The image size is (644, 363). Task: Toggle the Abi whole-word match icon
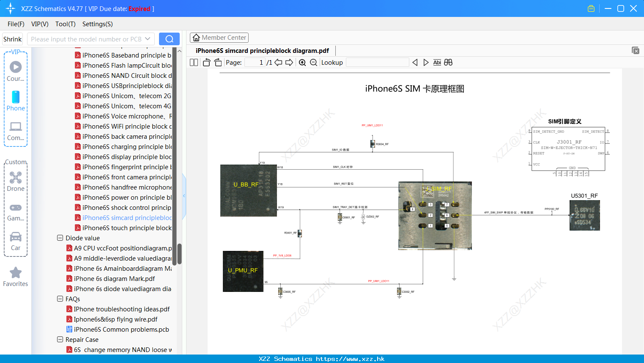click(437, 63)
